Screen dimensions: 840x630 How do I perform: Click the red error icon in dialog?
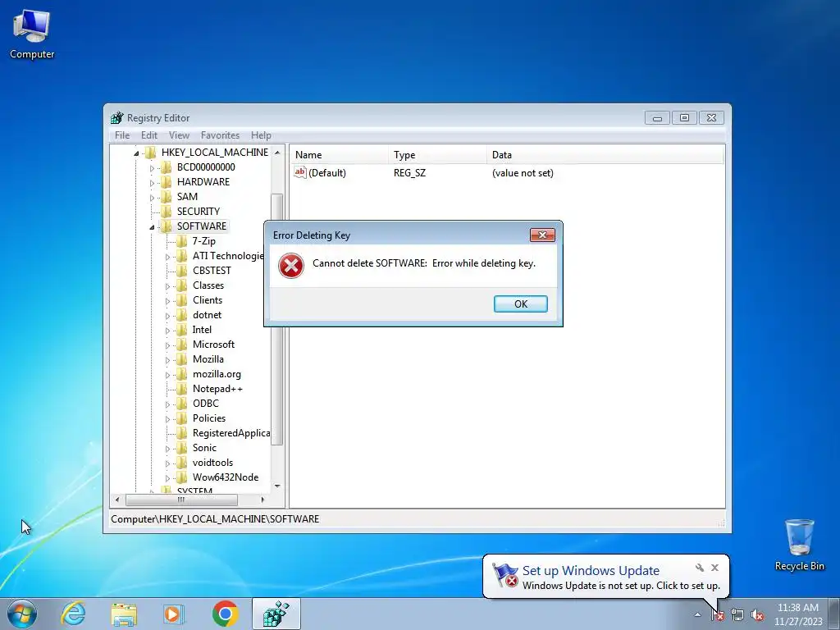291,266
